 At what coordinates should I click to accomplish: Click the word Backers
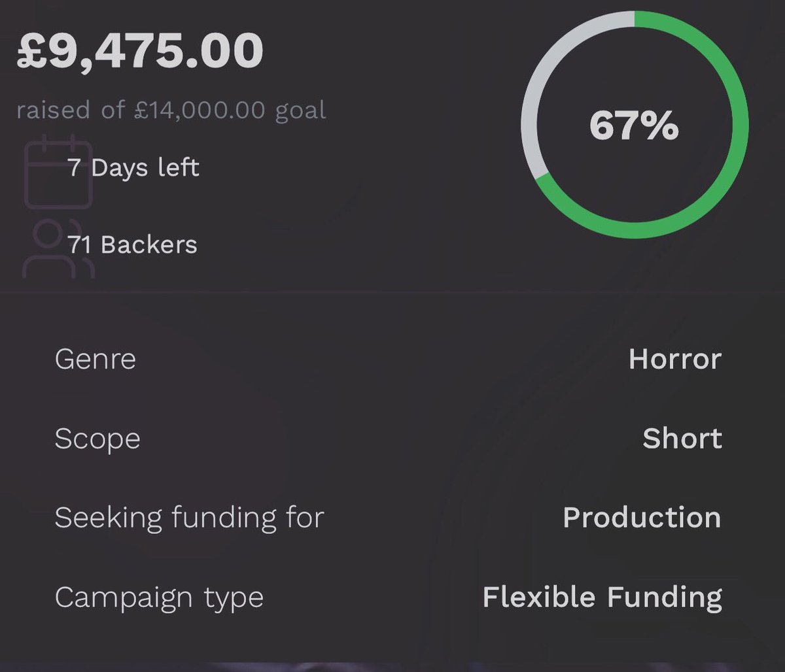pos(149,245)
